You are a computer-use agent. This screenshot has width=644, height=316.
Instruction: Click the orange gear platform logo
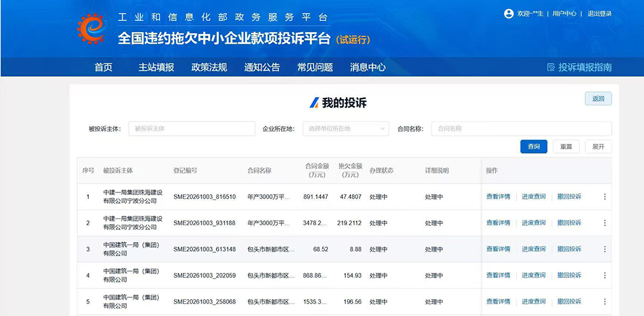coord(91,28)
